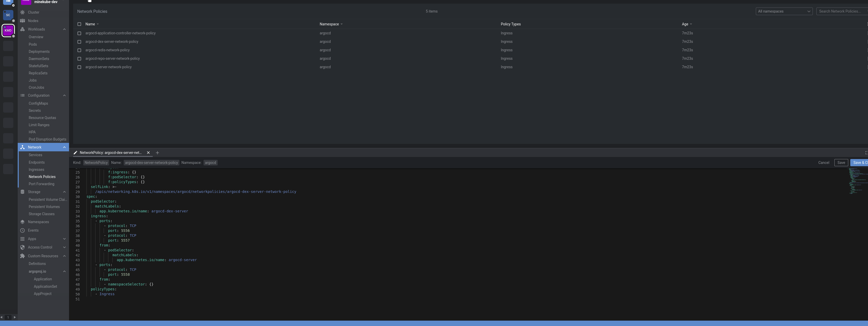
Task: Select the KMD cluster icon
Action: [x=8, y=30]
